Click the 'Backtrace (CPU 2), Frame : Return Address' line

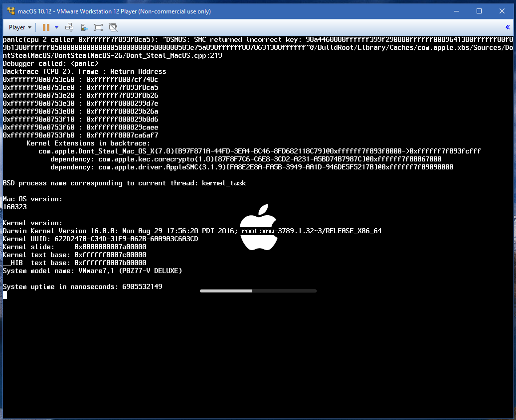85,71
